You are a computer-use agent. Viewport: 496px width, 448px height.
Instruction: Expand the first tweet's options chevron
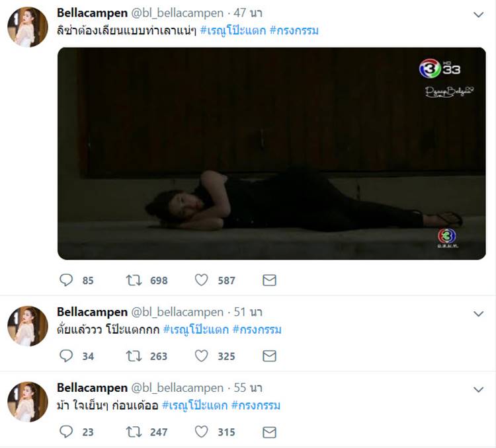tap(479, 15)
